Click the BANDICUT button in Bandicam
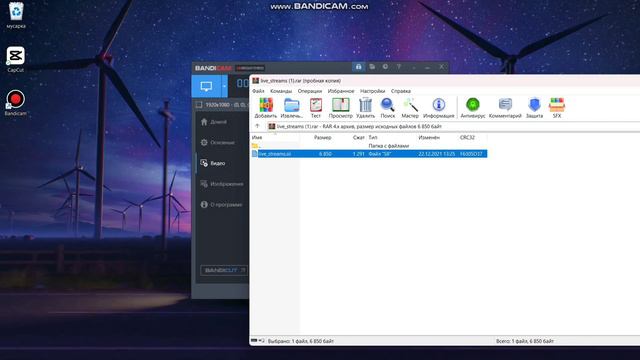This screenshot has width=640, height=360. pyautogui.click(x=224, y=270)
